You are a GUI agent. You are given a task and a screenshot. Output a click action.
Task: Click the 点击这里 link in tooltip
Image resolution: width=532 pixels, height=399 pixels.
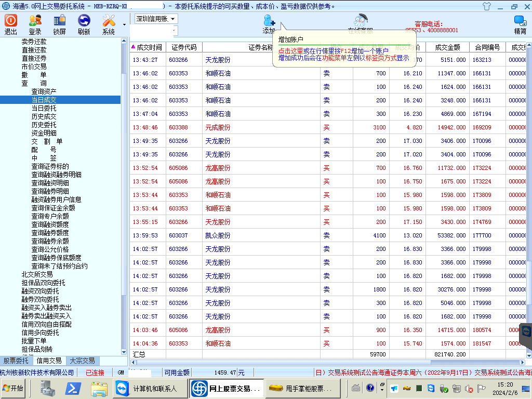pos(290,51)
